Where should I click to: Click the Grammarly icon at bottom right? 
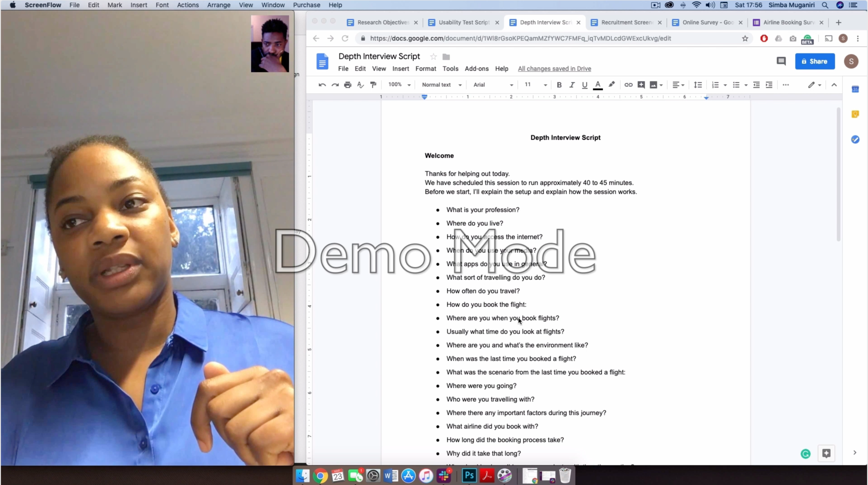(x=806, y=453)
